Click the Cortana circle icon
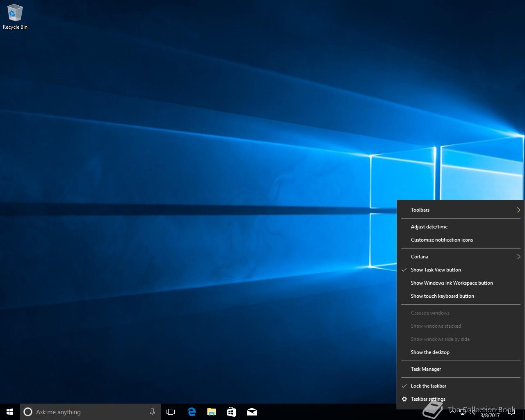The height and width of the screenshot is (420, 525). pyautogui.click(x=28, y=412)
